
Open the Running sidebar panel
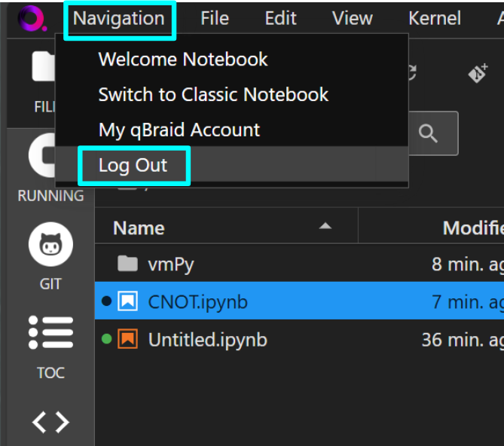(x=50, y=169)
